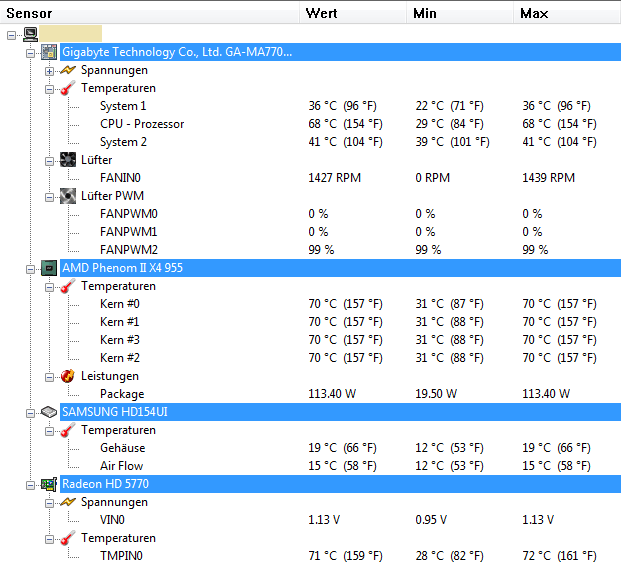
Task: Click the Lüfter fan icon
Action: click(x=68, y=160)
